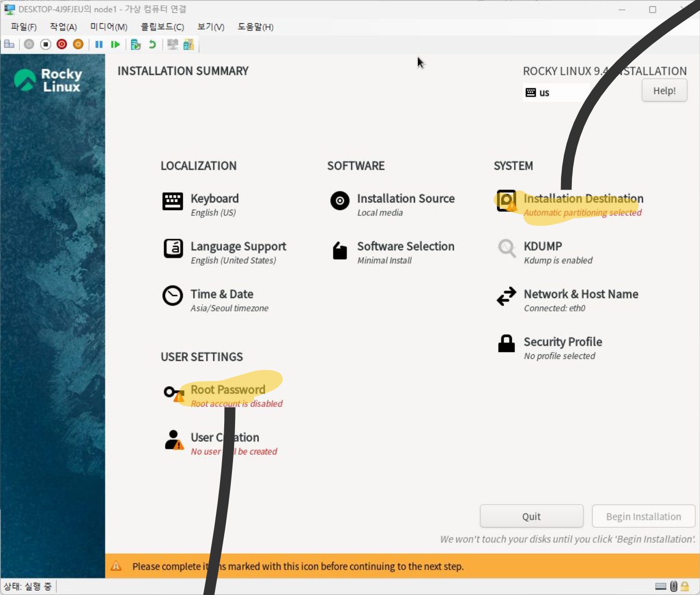
Task: Click the Time & Date clock icon
Action: pyautogui.click(x=173, y=296)
